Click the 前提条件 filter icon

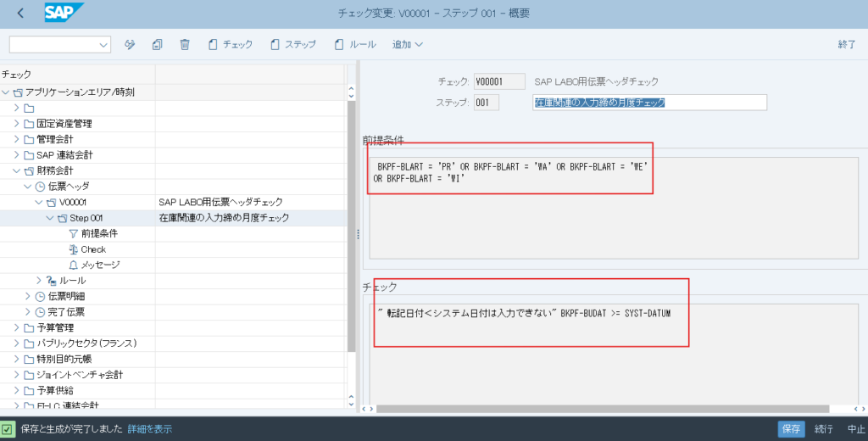[x=73, y=234]
